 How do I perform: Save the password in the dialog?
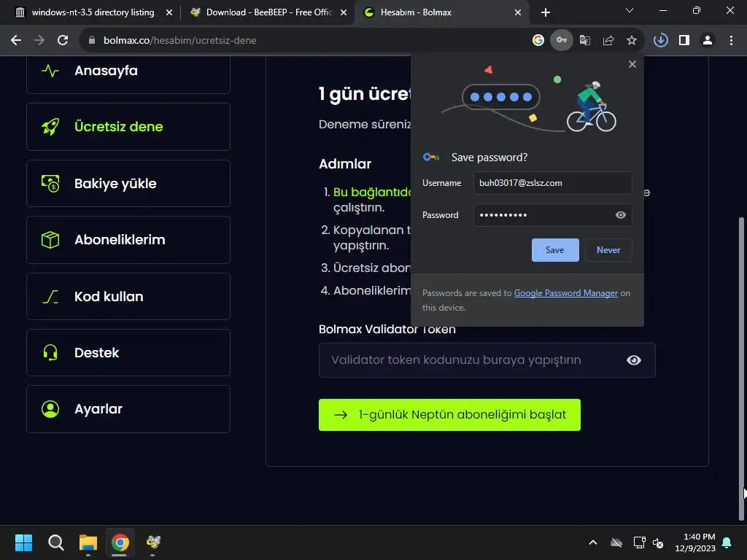[555, 250]
